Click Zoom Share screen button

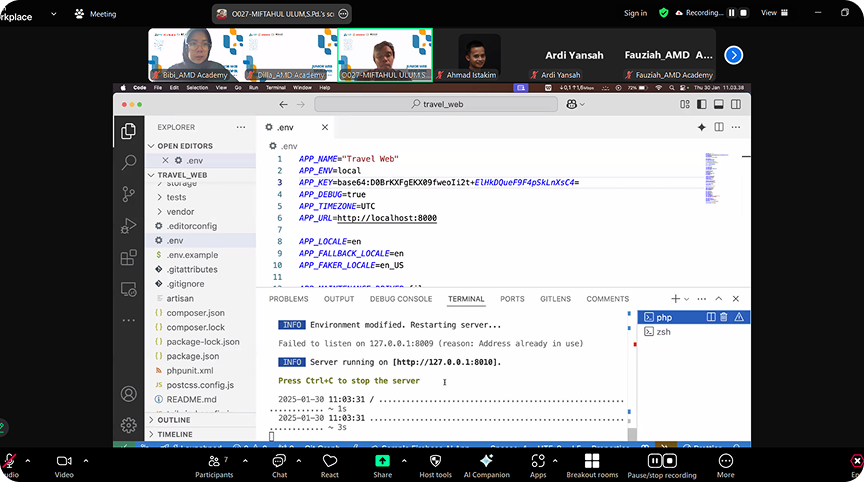pyautogui.click(x=382, y=466)
